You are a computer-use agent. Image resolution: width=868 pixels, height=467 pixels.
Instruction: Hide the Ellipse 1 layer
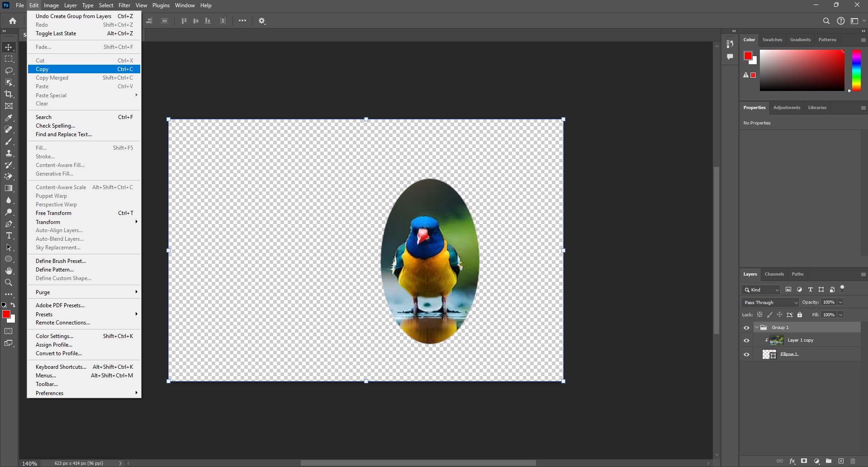747,354
